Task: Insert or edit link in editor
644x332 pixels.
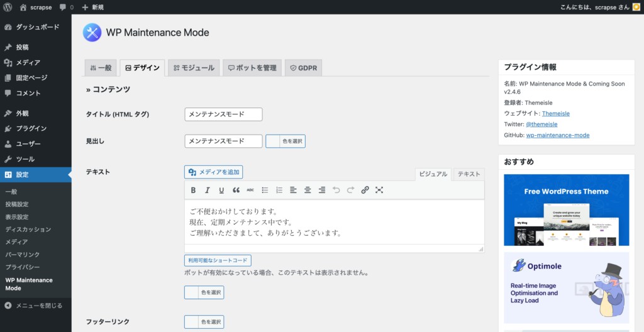Action: pyautogui.click(x=365, y=191)
